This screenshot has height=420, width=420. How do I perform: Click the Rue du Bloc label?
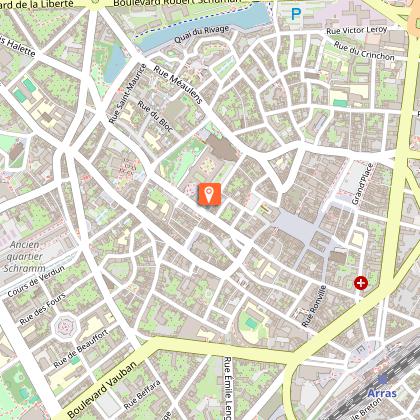(x=155, y=116)
